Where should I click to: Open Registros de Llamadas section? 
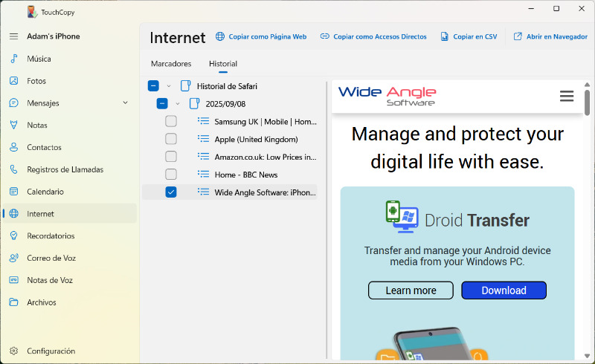70,169
